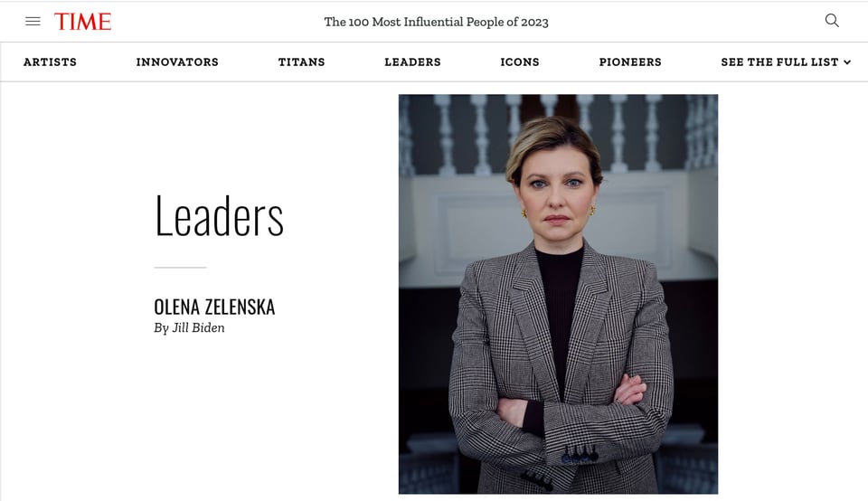Open the Olena Zelenska headline
868x501 pixels.
[214, 307]
